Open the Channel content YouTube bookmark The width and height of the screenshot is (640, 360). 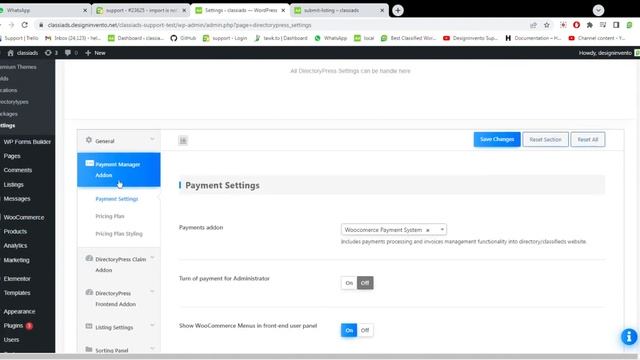pos(597,38)
